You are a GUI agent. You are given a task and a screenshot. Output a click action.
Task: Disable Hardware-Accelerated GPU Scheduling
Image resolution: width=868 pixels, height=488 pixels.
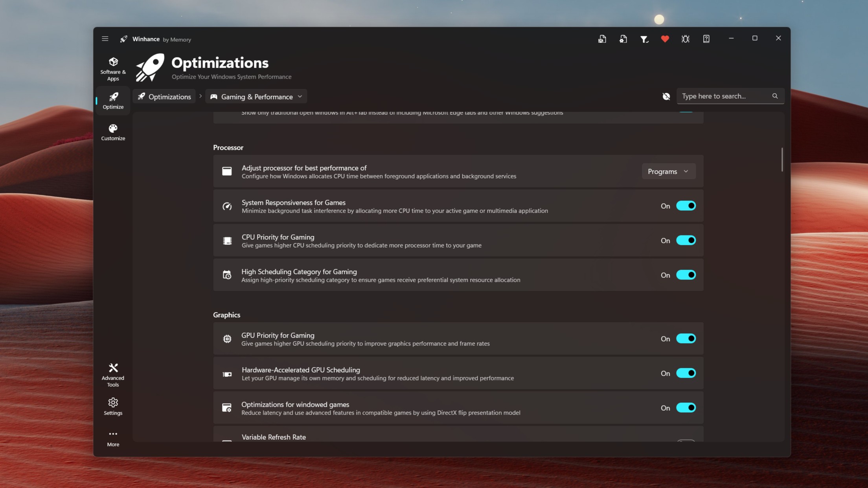[x=686, y=373]
